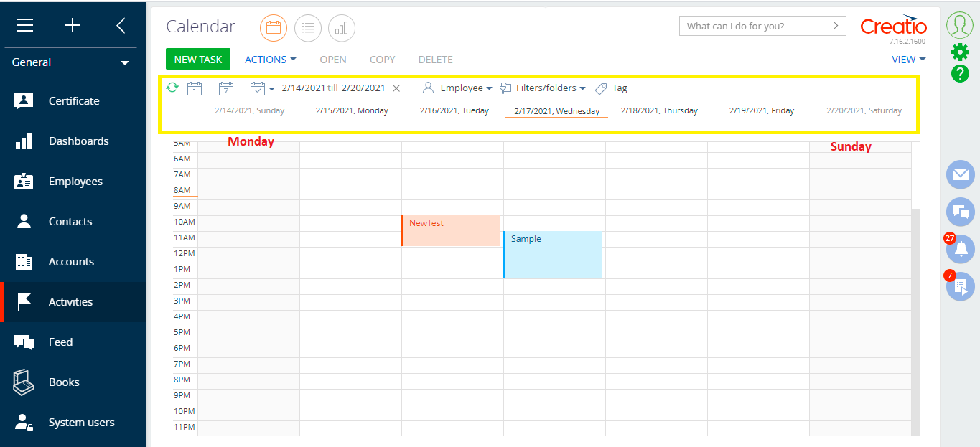Click the command line go arrow
Screen dimensions: 980x447
[835, 26]
